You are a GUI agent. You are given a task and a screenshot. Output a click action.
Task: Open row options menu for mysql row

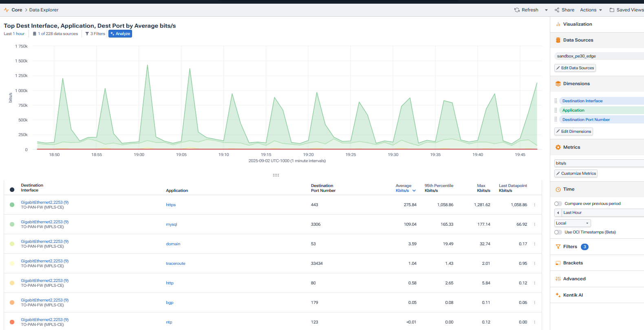tap(534, 224)
